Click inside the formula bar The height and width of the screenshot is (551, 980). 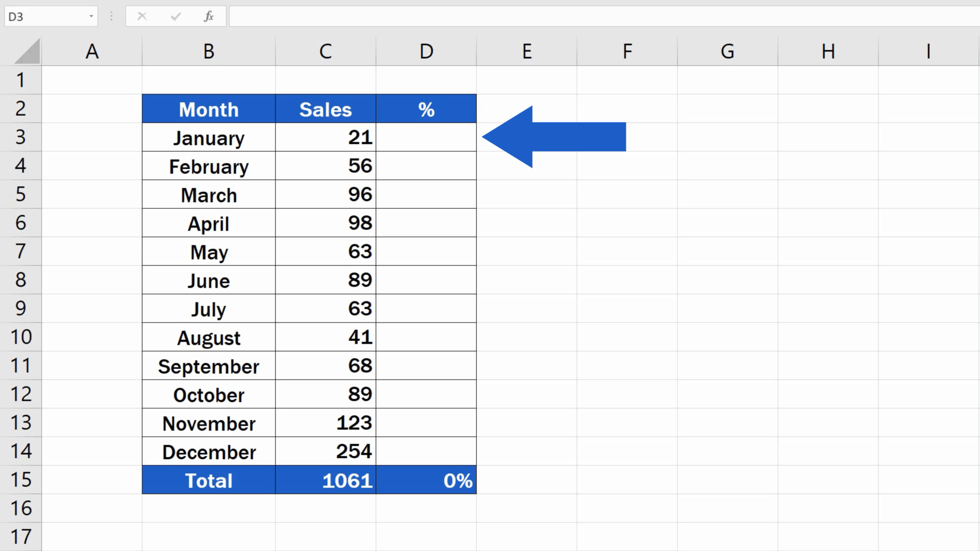pyautogui.click(x=459, y=16)
